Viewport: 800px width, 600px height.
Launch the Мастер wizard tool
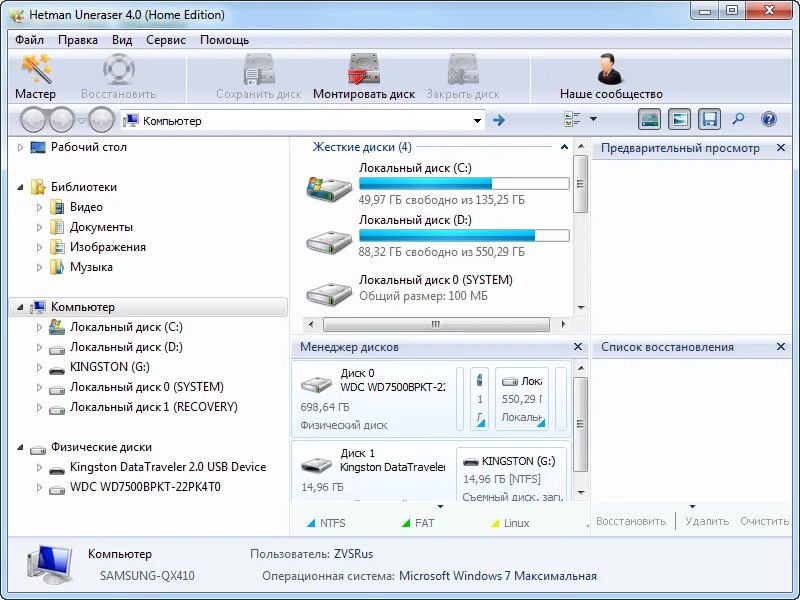coord(35,77)
